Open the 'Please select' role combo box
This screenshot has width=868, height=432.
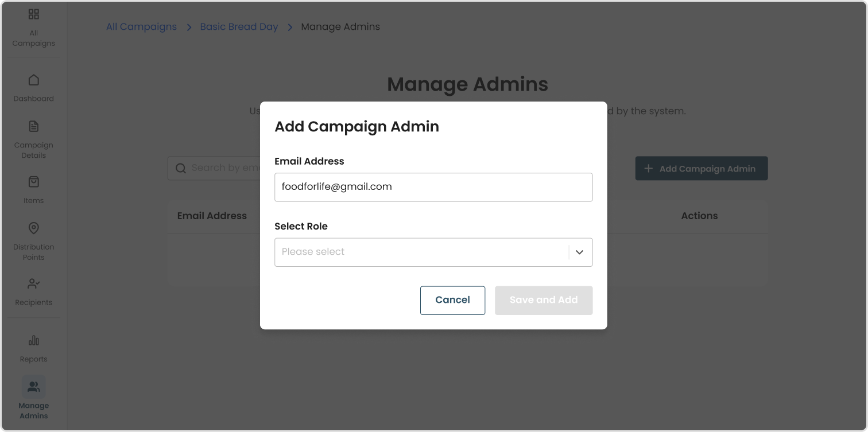(433, 252)
